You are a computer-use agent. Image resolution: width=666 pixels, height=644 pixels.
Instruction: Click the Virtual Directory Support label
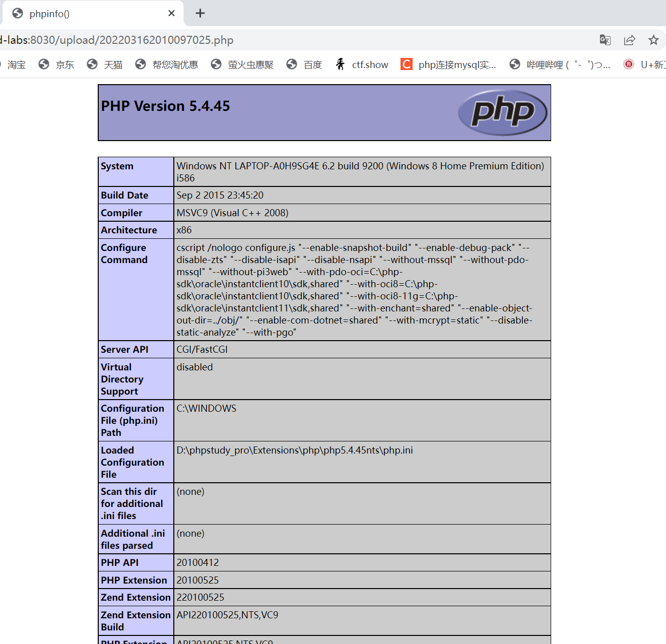[122, 379]
